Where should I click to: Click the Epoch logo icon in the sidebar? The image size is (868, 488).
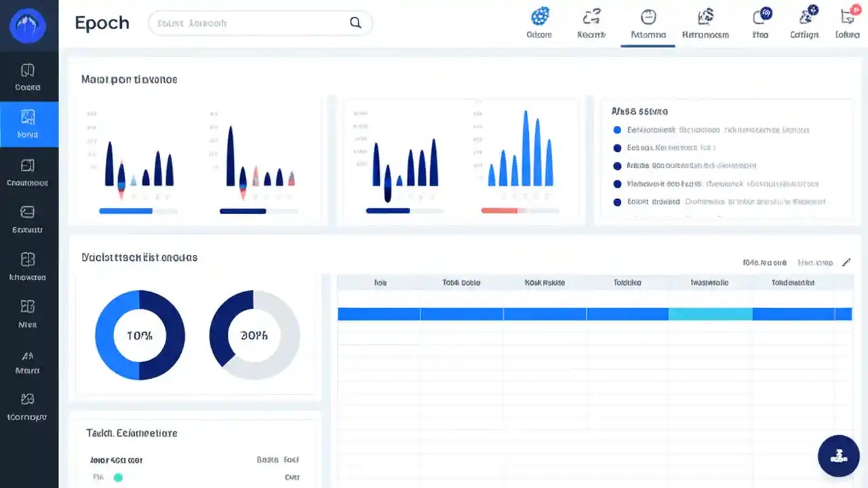pyautogui.click(x=28, y=25)
